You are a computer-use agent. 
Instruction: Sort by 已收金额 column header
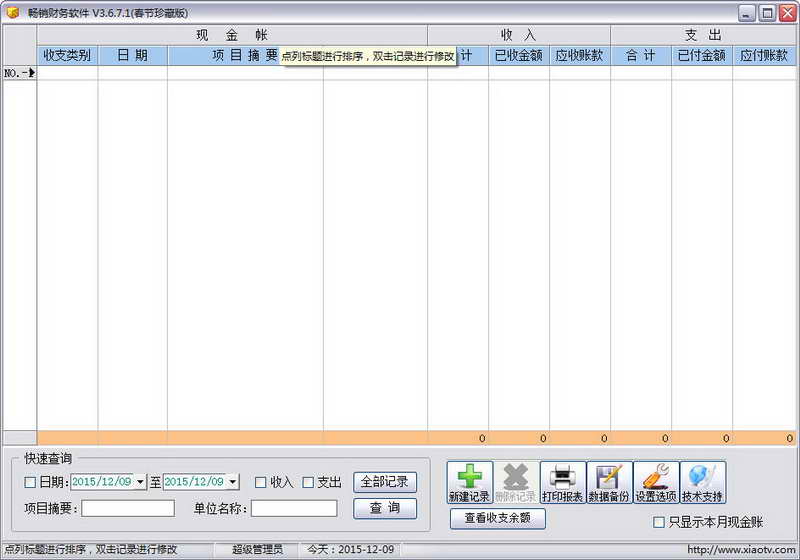[x=519, y=55]
